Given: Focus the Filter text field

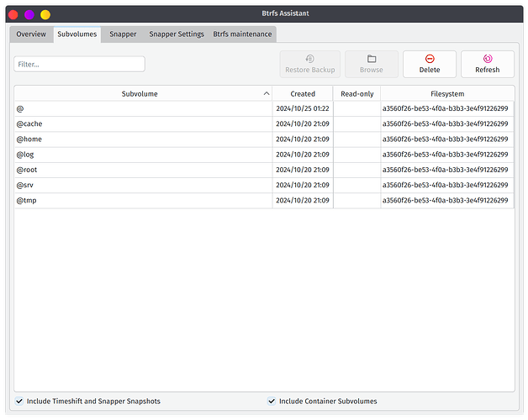Looking at the screenshot, I should (x=80, y=64).
